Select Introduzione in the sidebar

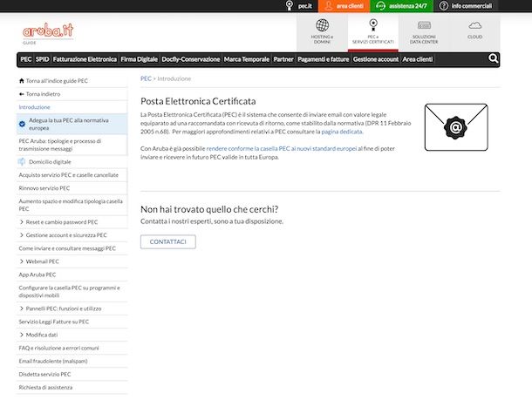[x=34, y=107]
